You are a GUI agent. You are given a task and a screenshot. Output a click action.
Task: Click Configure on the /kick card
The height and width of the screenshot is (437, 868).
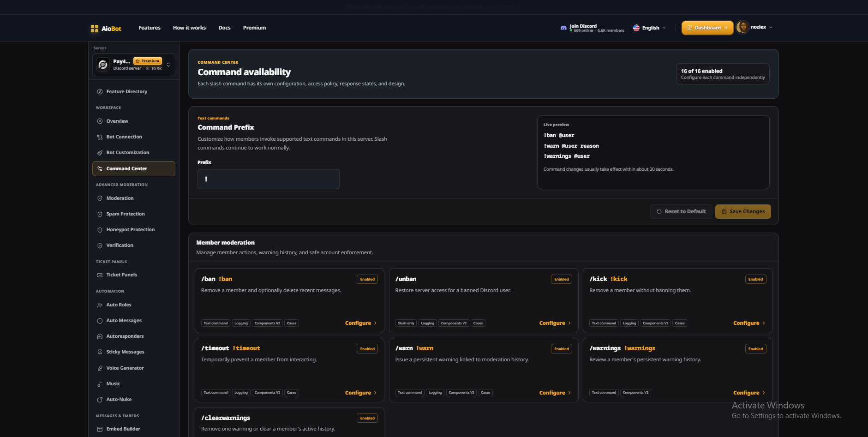(749, 323)
